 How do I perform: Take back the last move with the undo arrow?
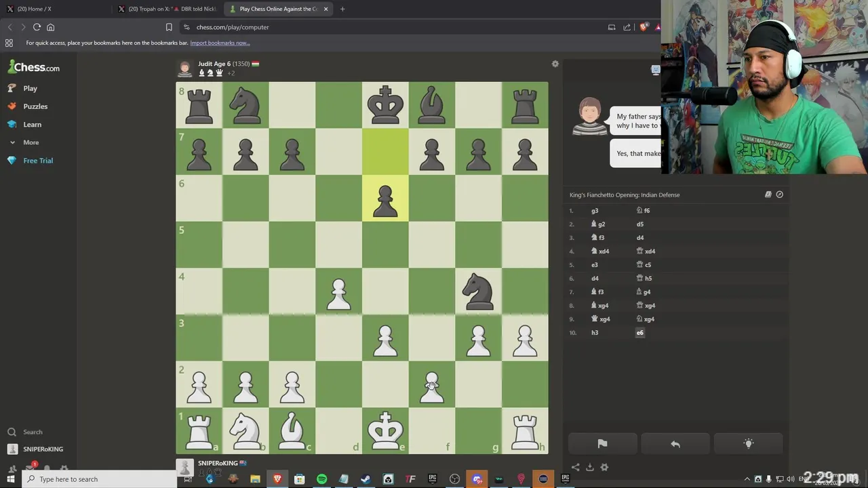coord(675,444)
